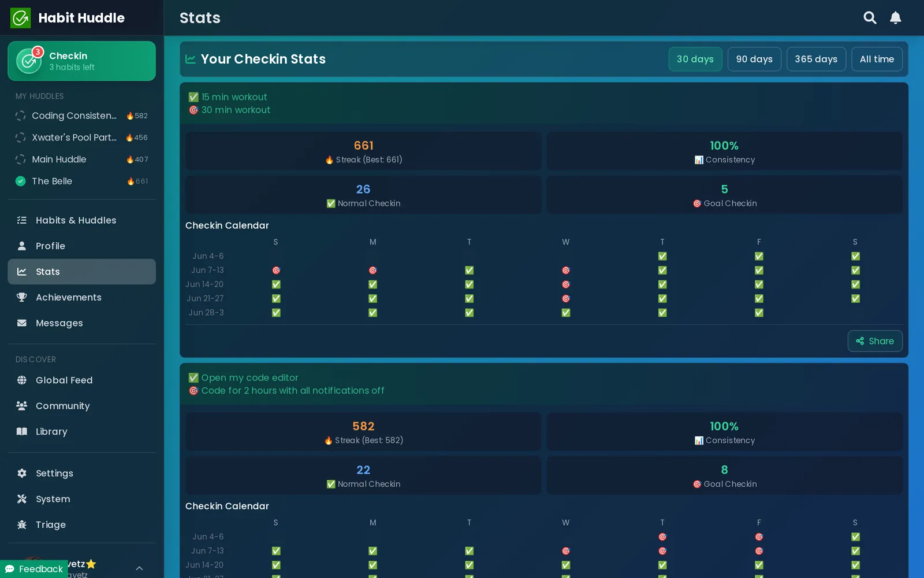Screen dimensions: 924x578
Task: Open the search icon in header
Action: [x=870, y=18]
